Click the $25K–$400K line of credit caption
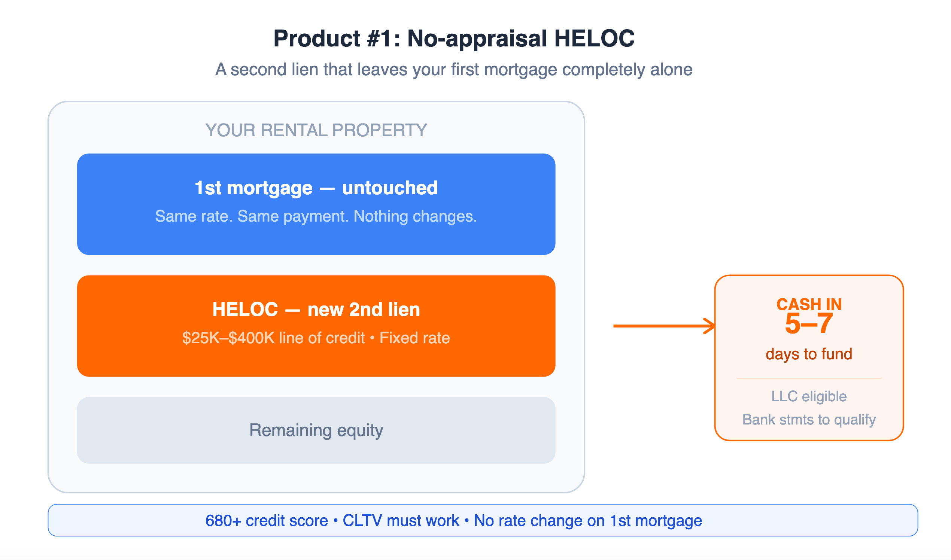Screen dimensions: 951x560 pos(274,338)
